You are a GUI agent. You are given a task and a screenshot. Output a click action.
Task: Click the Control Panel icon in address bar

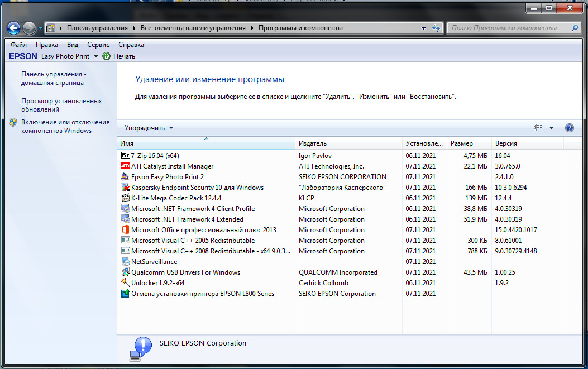(51, 28)
